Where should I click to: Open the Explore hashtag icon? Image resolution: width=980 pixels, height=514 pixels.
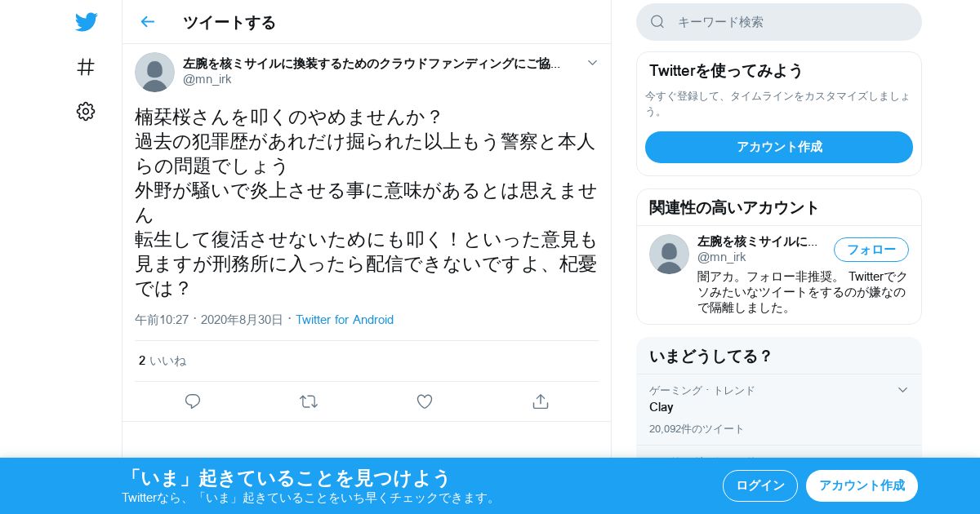click(x=86, y=67)
